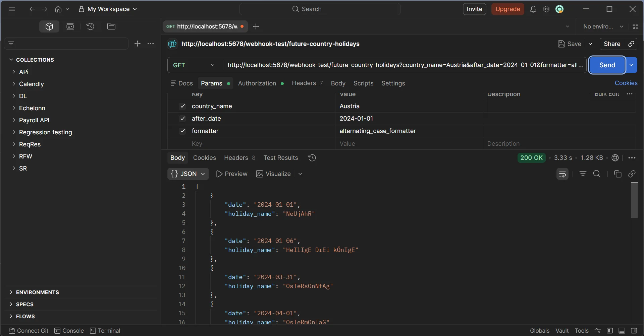
Task: Click the response history icon beside Test Results
Action: 312,158
